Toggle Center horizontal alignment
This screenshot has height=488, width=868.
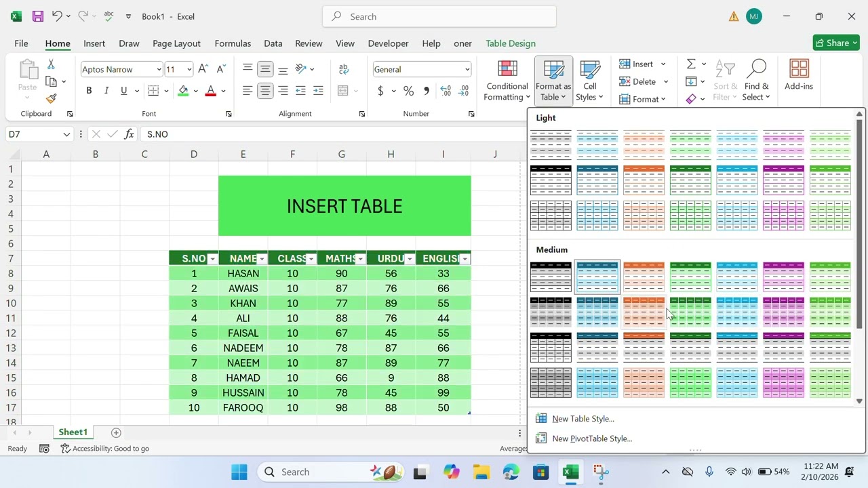[x=265, y=91]
